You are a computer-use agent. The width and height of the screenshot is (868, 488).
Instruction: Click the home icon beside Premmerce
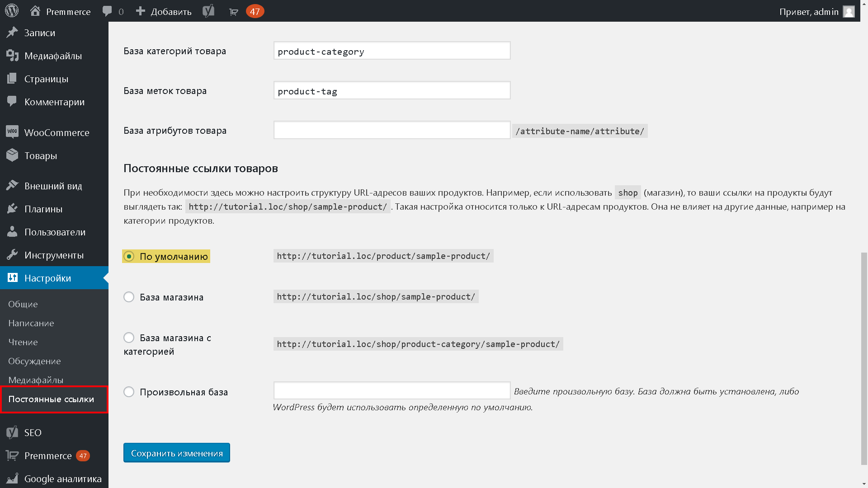point(35,11)
